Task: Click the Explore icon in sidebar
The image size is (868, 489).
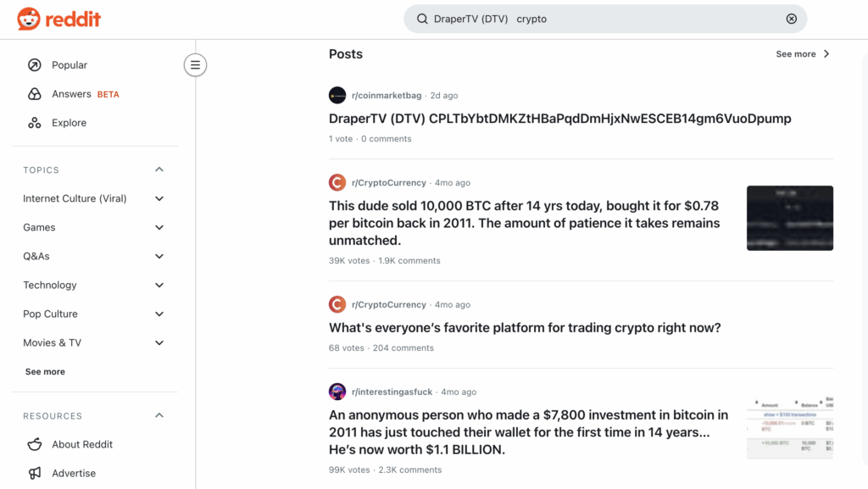Action: [x=35, y=123]
